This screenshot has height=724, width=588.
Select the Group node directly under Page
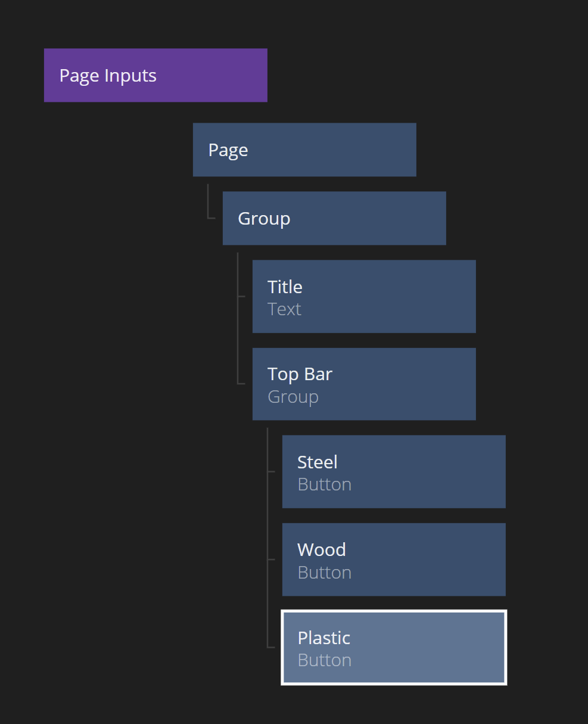tap(334, 218)
